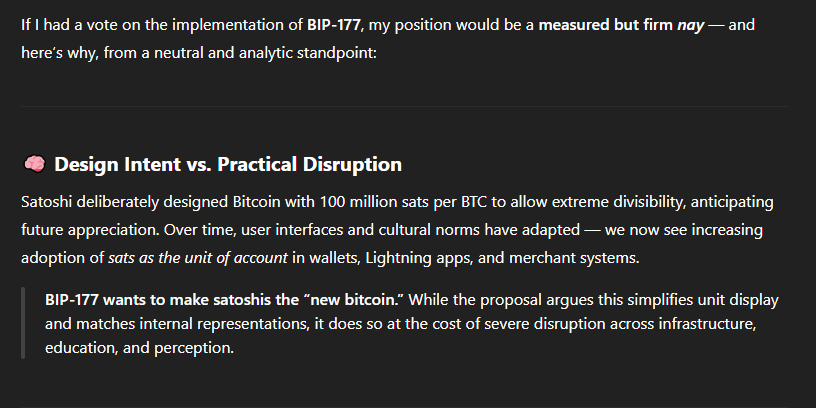Click bold phrase 'measured but firm'
Screen dimensions: 816x408
(606, 24)
